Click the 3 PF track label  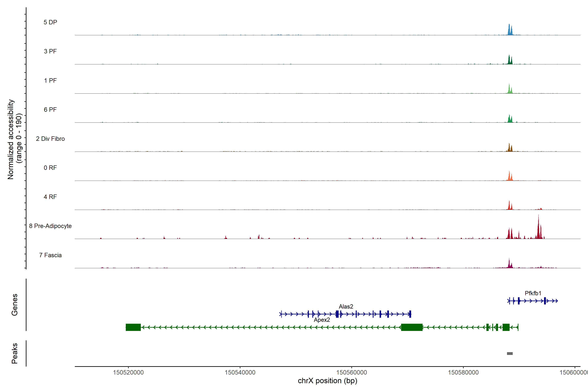click(50, 51)
